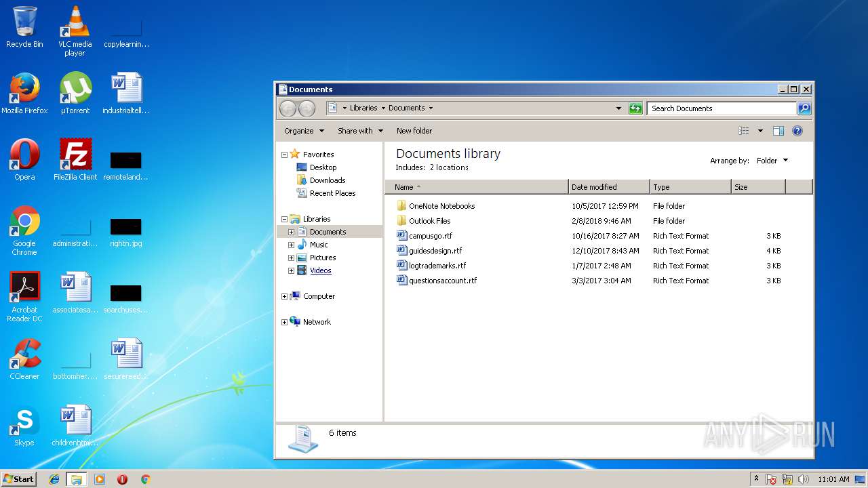This screenshot has height=488, width=868.
Task: Sort by the Name column header
Action: point(477,187)
